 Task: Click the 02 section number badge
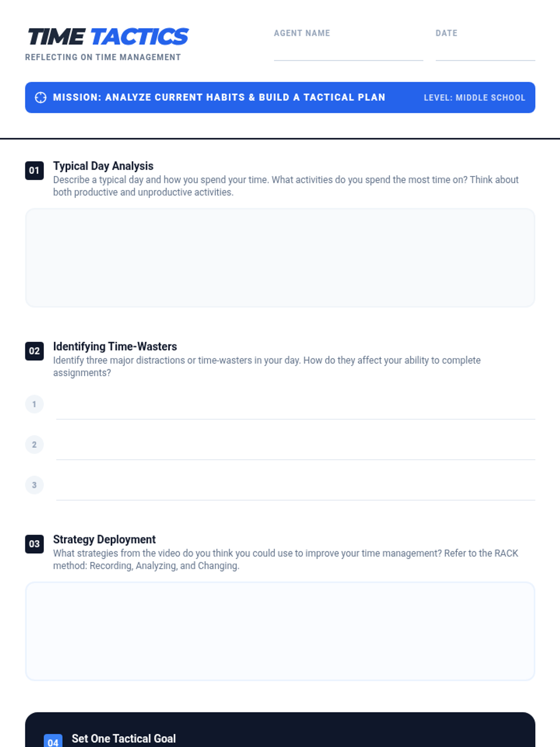(35, 351)
